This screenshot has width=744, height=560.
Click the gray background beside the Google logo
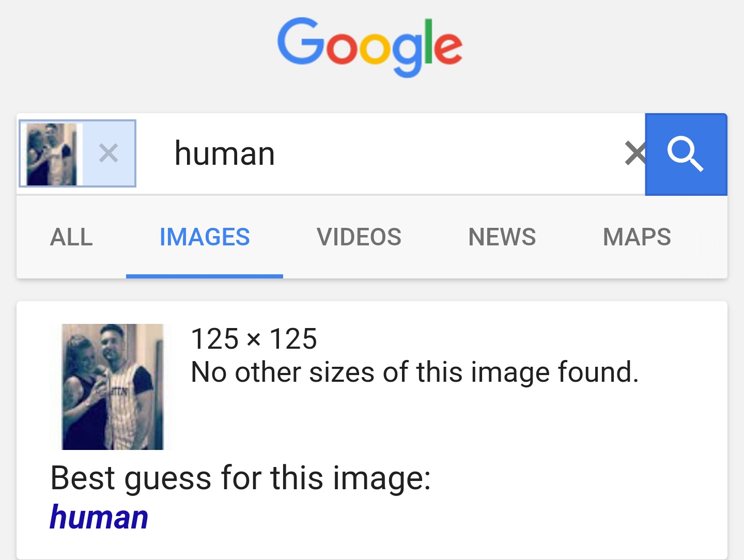(594, 46)
